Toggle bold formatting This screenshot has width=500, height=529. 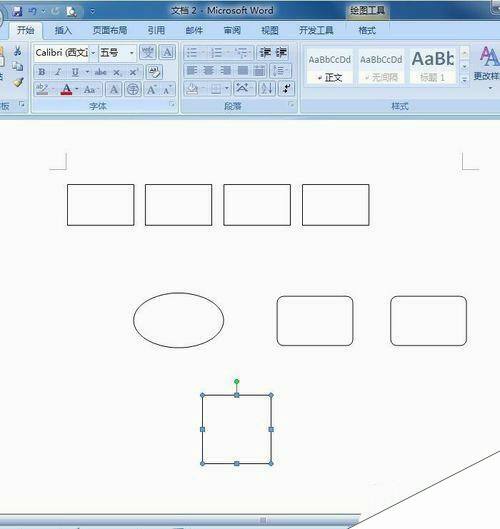(x=41, y=72)
